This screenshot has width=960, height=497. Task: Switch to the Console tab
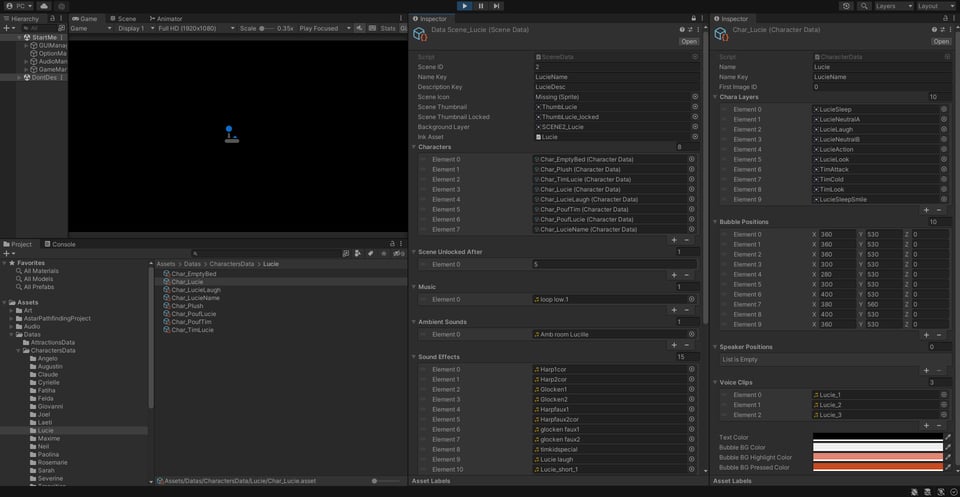pyautogui.click(x=62, y=244)
